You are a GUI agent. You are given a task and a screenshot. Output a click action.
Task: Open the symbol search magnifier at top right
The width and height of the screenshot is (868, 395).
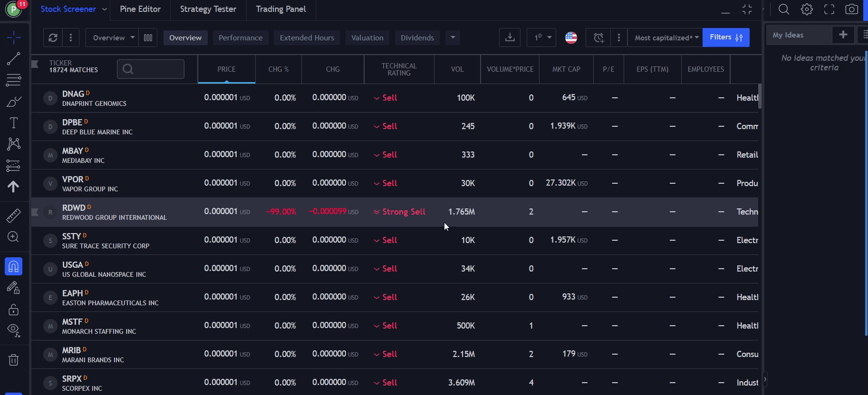tap(784, 9)
